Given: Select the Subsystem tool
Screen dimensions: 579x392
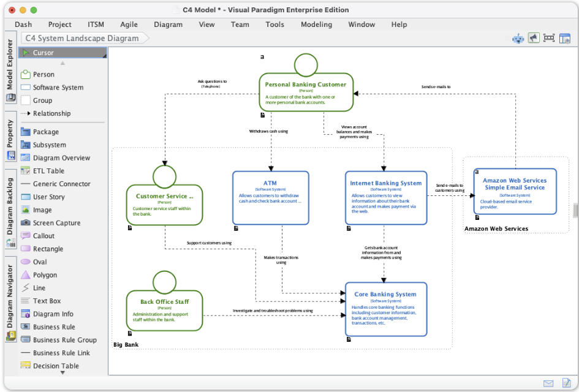Looking at the screenshot, I should pyautogui.click(x=44, y=145).
